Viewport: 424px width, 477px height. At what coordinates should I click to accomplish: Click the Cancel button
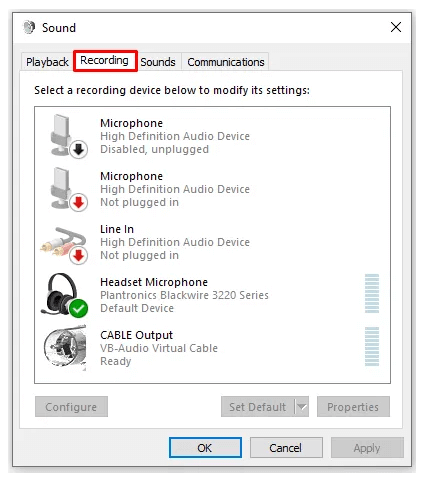pyautogui.click(x=286, y=448)
